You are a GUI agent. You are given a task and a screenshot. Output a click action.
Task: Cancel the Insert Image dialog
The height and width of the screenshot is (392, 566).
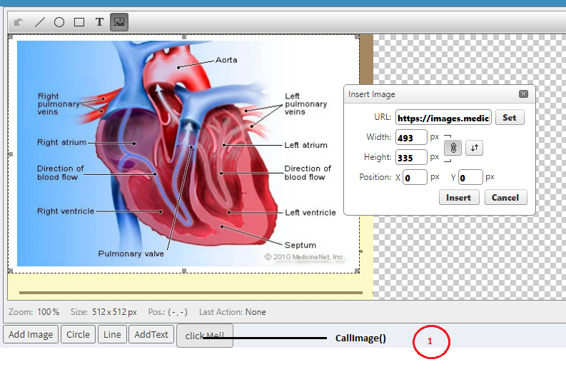coord(505,198)
